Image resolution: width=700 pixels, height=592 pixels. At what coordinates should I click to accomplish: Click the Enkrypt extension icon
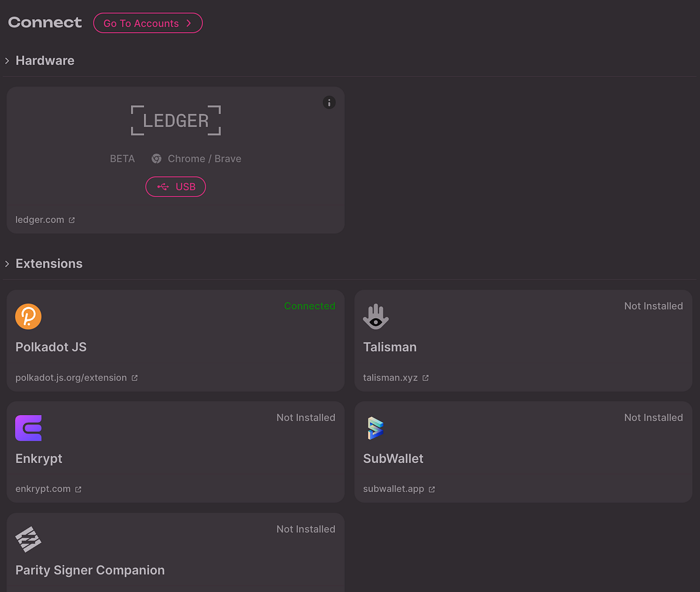pos(28,428)
